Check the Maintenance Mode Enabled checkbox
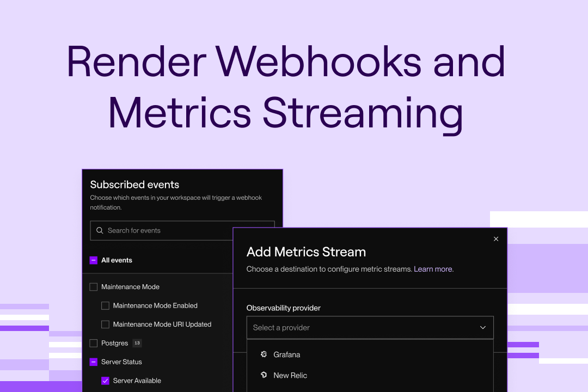This screenshot has width=588, height=392. 106,305
